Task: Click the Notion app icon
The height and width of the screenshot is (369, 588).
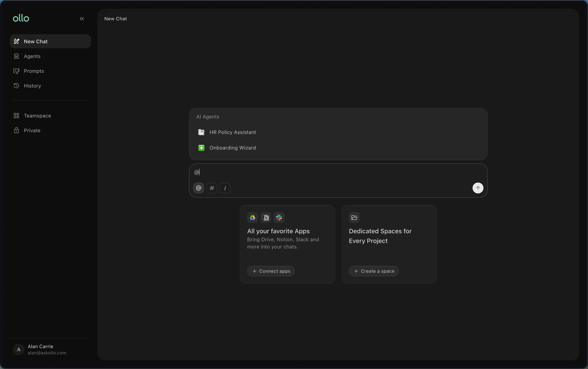Action: click(x=266, y=218)
